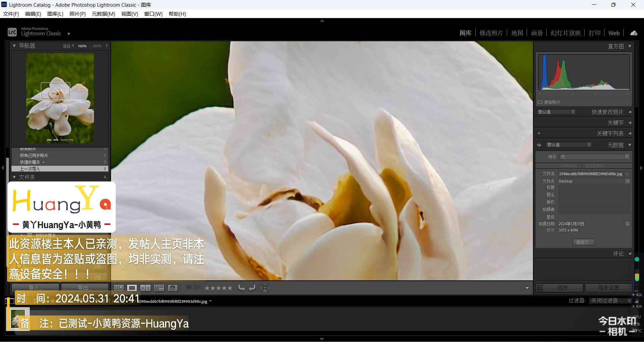Screen dimensions: 644x342
Task: Click the draw face region tool
Action: click(x=265, y=288)
